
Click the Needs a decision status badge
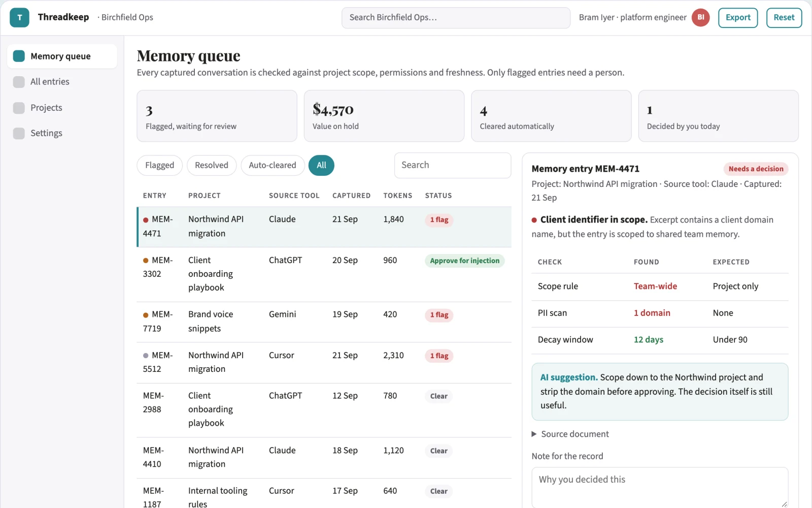(x=756, y=169)
